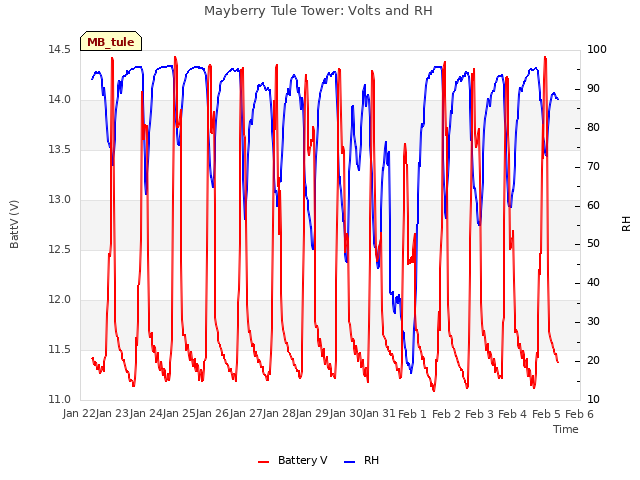This screenshot has height=480, width=640.
Task: Click the 12.5 voltage axis value
Action: [60, 250]
